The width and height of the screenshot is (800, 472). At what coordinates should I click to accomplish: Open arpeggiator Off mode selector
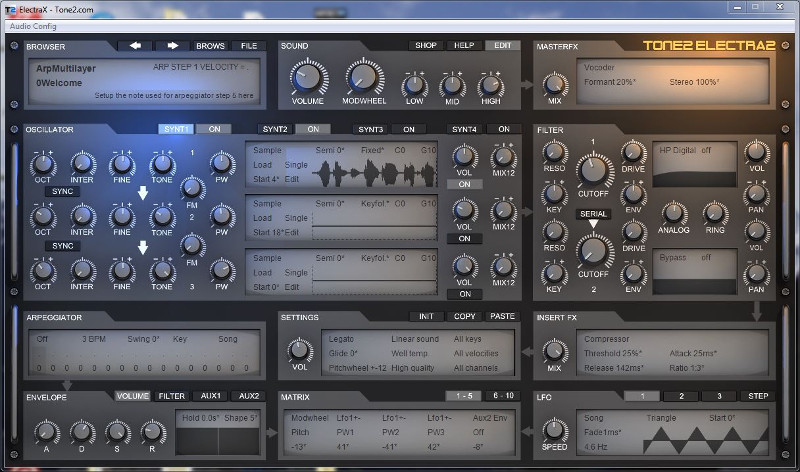click(42, 339)
